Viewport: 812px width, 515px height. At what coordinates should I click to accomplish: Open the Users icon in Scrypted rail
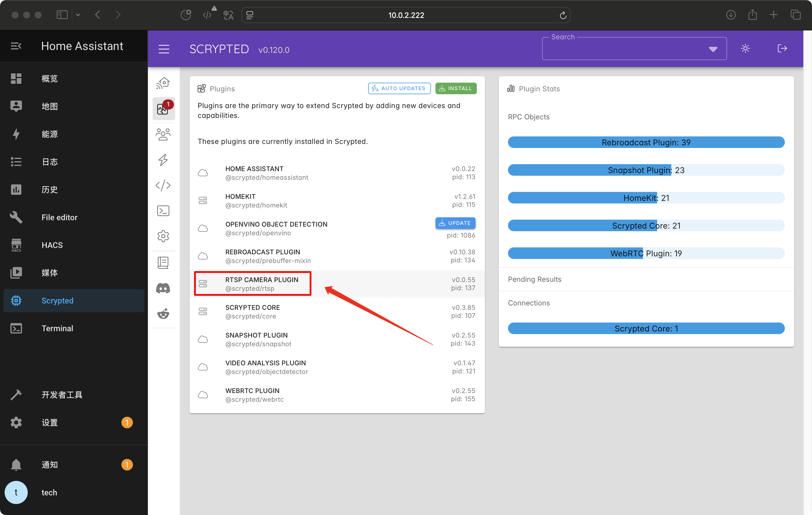[164, 134]
